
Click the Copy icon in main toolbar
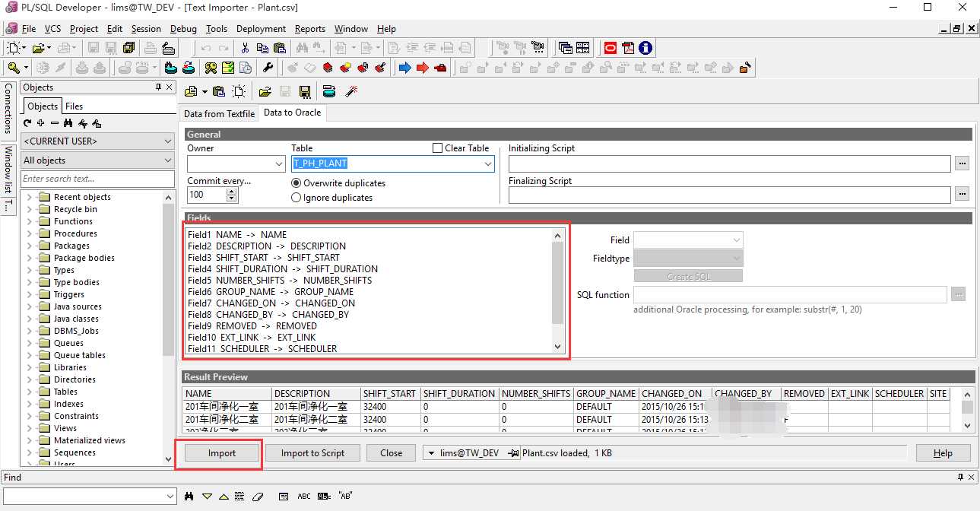pyautogui.click(x=263, y=48)
